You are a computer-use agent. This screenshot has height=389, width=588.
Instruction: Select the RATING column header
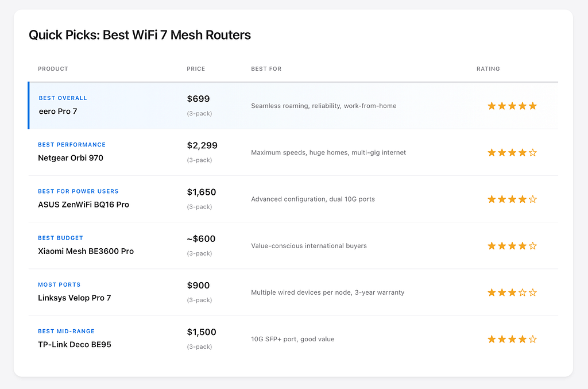(488, 68)
